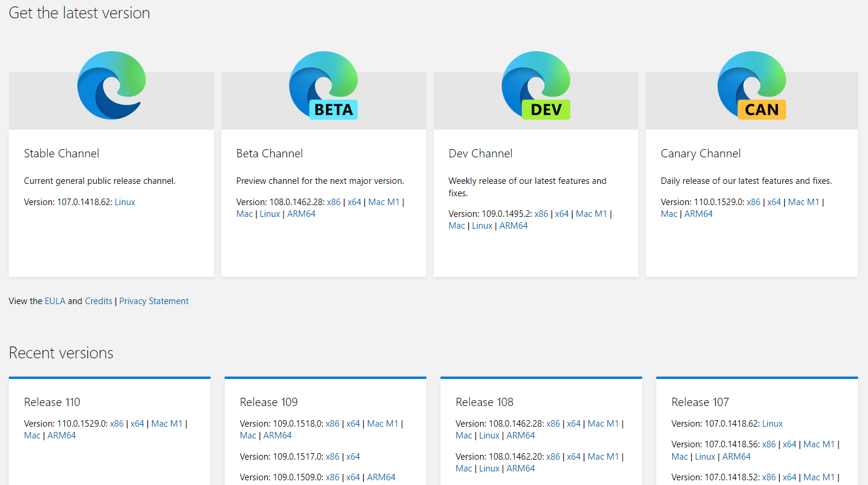This screenshot has height=485, width=868.
Task: Open ARM64 link for version 108.0.1462.20
Action: (x=521, y=468)
